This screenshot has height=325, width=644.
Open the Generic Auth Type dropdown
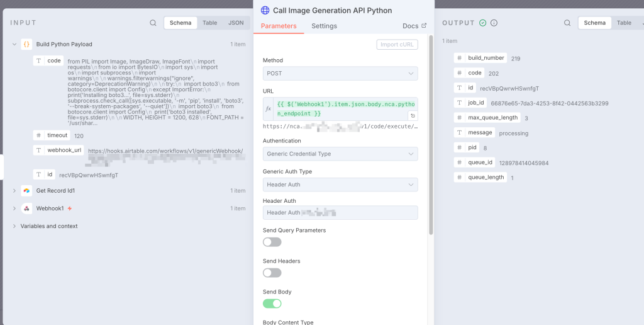[340, 185]
